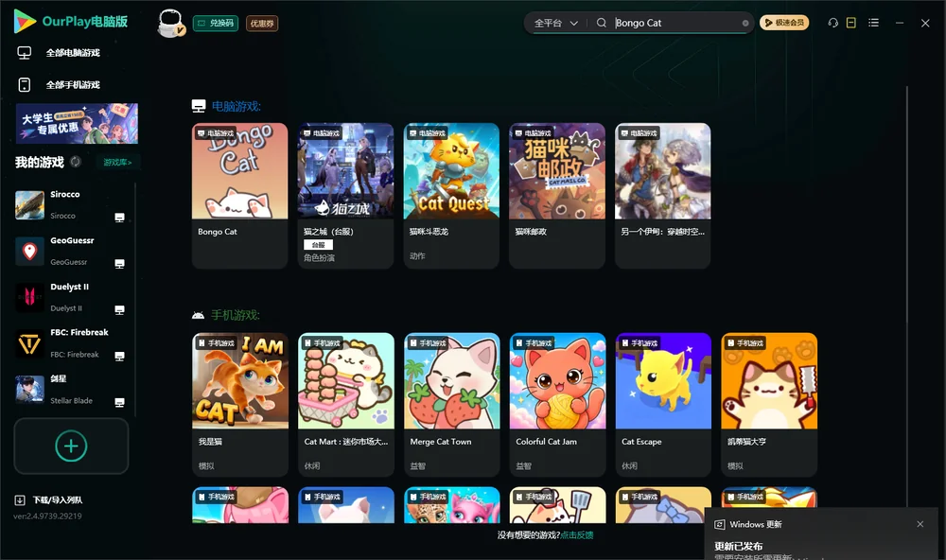The width and height of the screenshot is (946, 560).
Task: Open the 大学生专属优惠 banner
Action: point(77,123)
